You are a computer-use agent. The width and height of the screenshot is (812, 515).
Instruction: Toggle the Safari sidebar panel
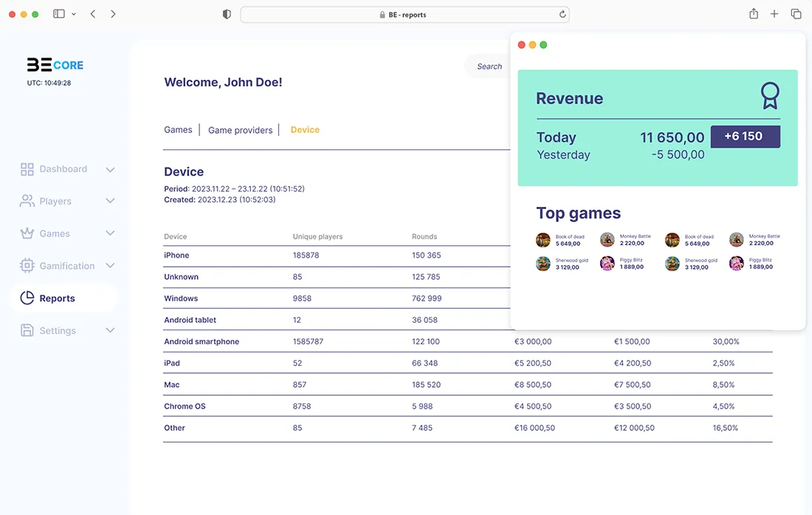coord(59,14)
